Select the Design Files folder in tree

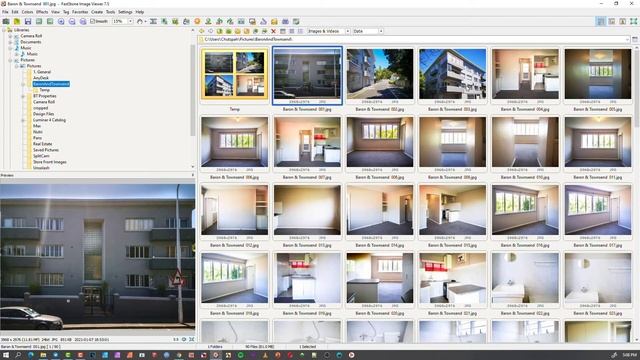pyautogui.click(x=43, y=114)
